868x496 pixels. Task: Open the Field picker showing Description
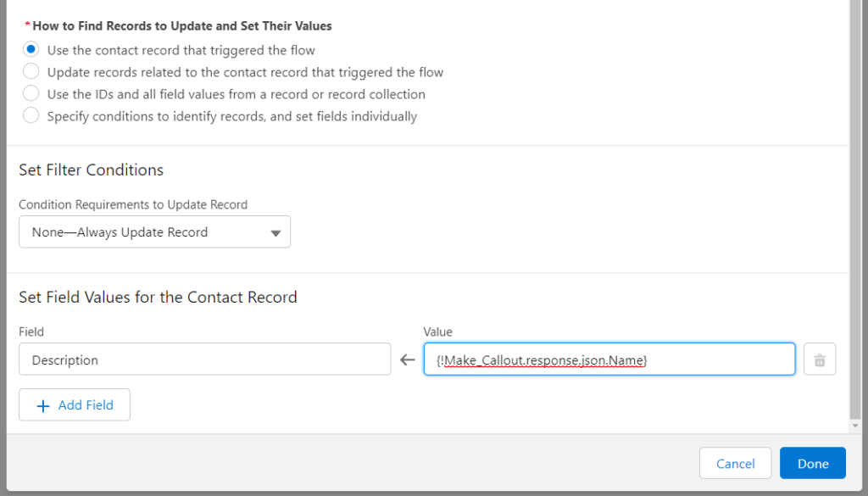[x=203, y=359]
